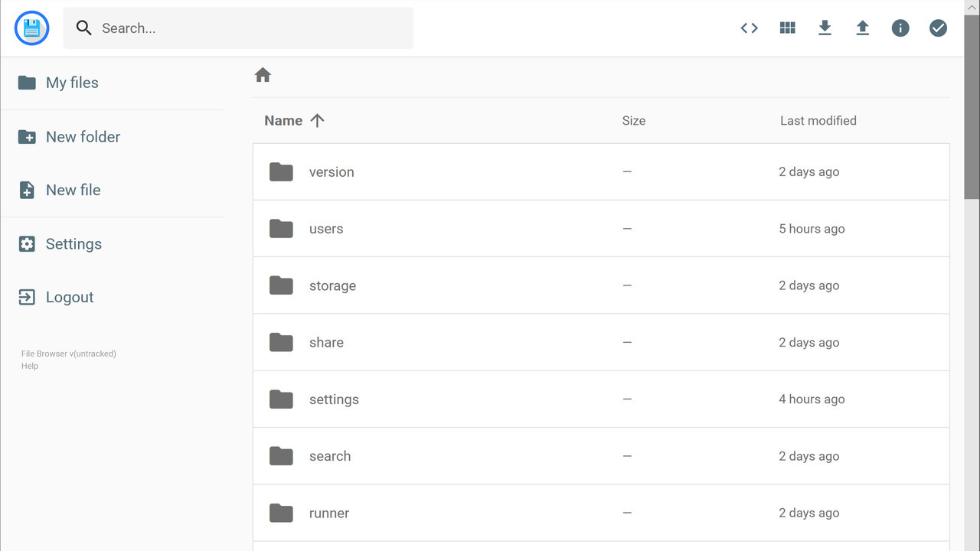This screenshot has height=551, width=980.
Task: Toggle the shell command icon
Action: [x=749, y=28]
